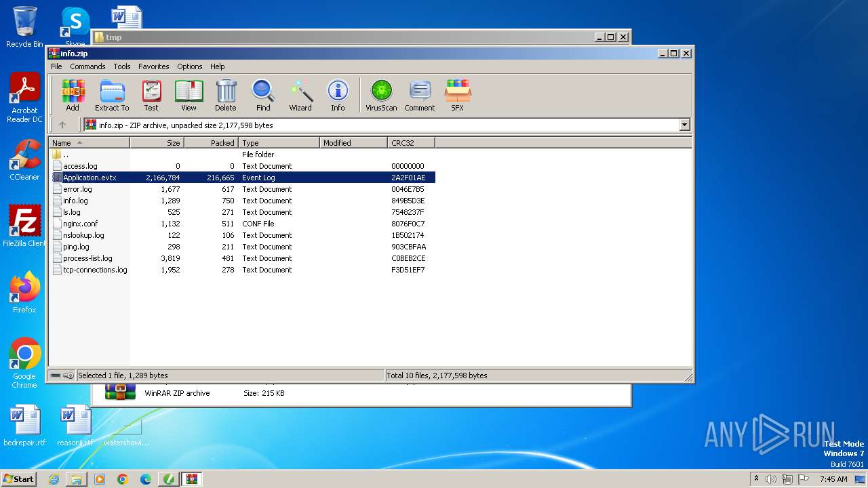Click the resize grip of info.zip window
This screenshot has height=488, width=868.
[x=688, y=377]
